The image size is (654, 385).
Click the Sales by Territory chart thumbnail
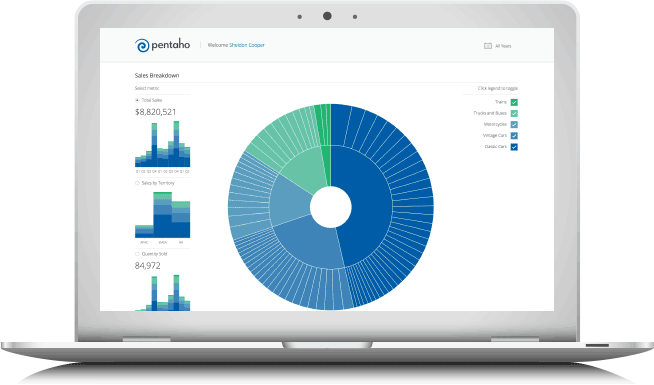pos(163,215)
